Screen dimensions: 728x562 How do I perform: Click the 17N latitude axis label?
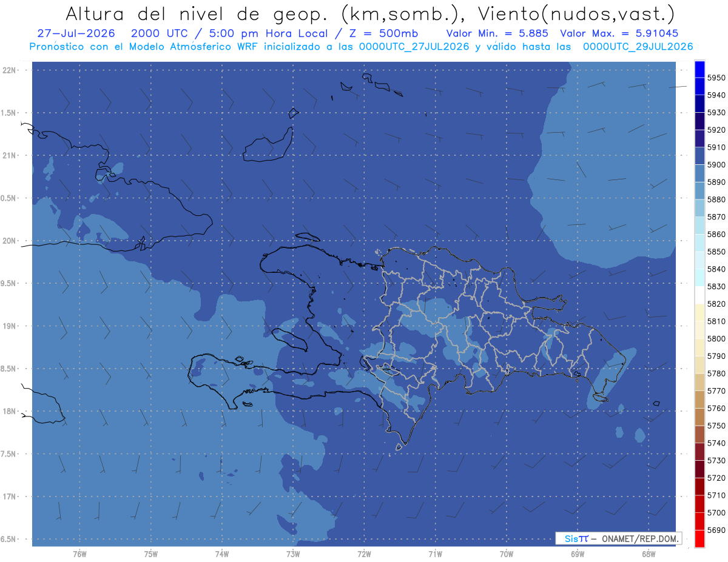click(x=10, y=497)
